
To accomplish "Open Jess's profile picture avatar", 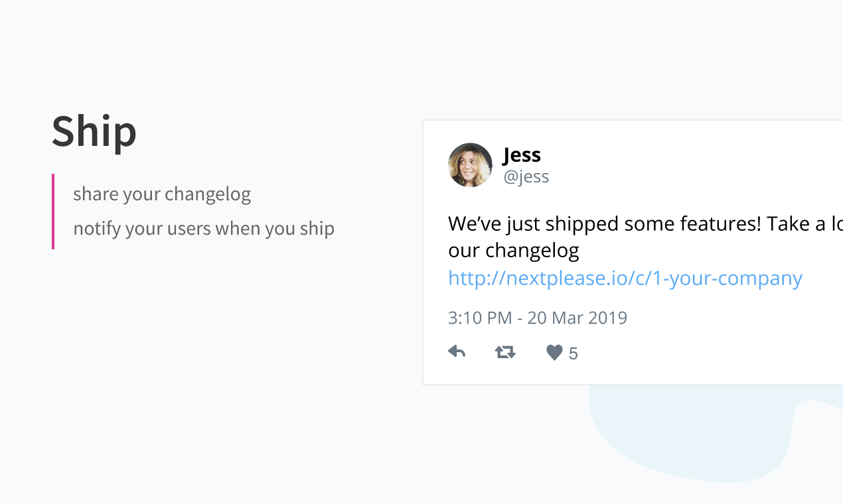I will 470,165.
